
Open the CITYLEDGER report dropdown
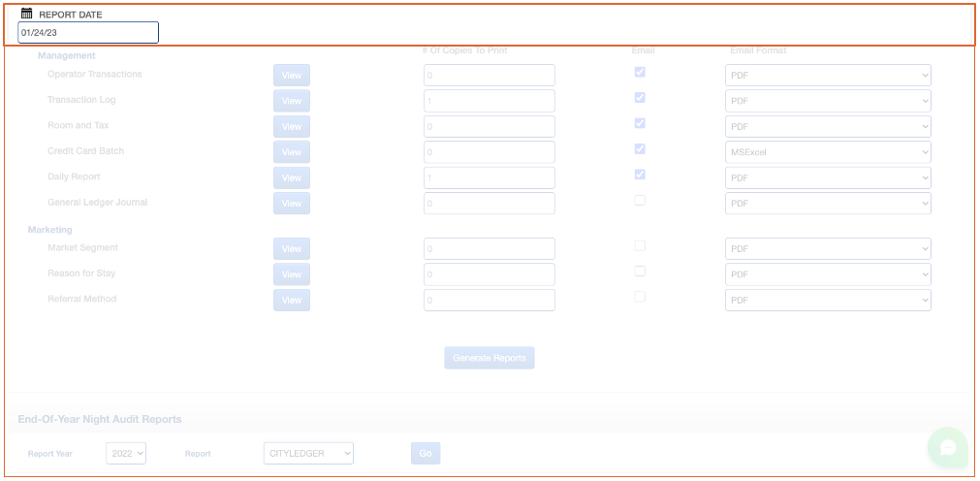tap(308, 453)
